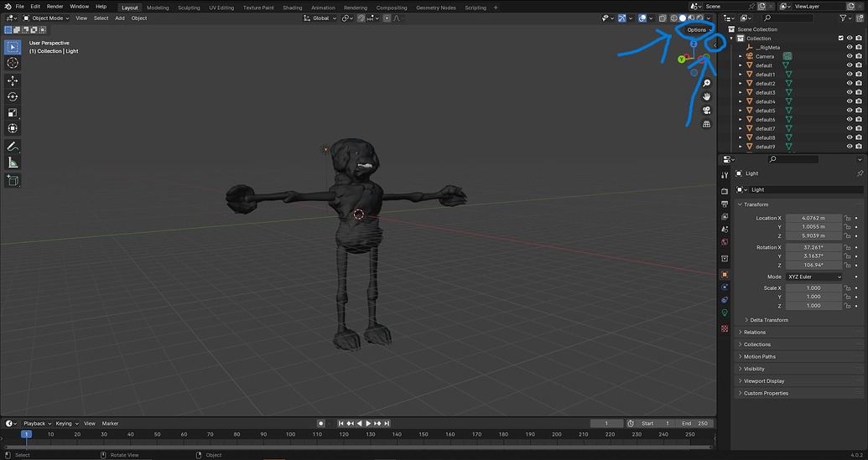Screen dimensions: 868x460
Task: Switch perspective/orthographic using grid gizmo icon
Action: [x=706, y=124]
